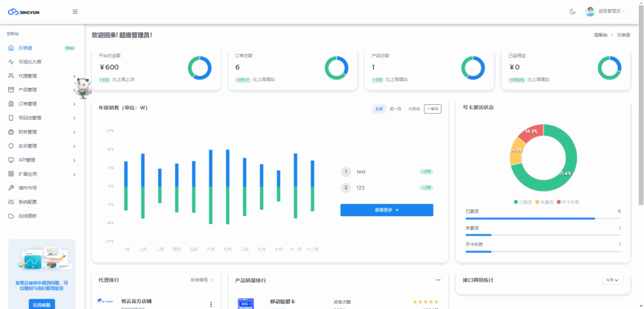
Task: Click the 插件市场 wrench icon
Action: tap(11, 188)
